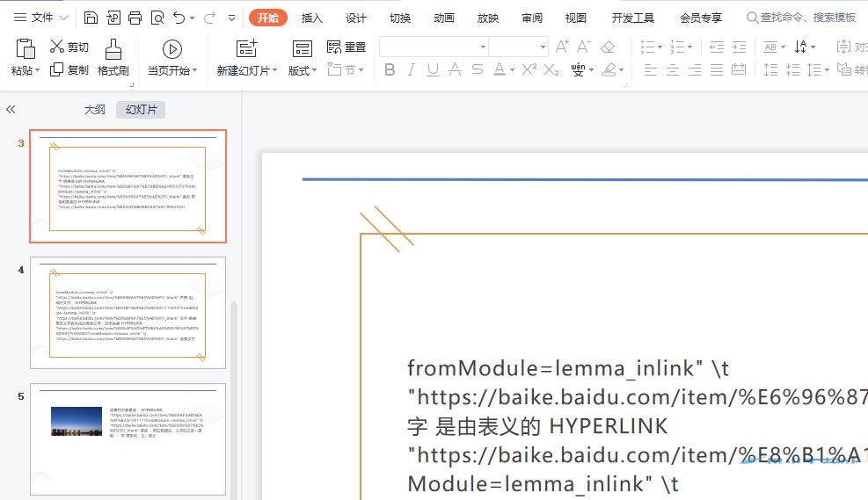The height and width of the screenshot is (500, 868).
Task: Toggle bold formatting
Action: click(390, 69)
